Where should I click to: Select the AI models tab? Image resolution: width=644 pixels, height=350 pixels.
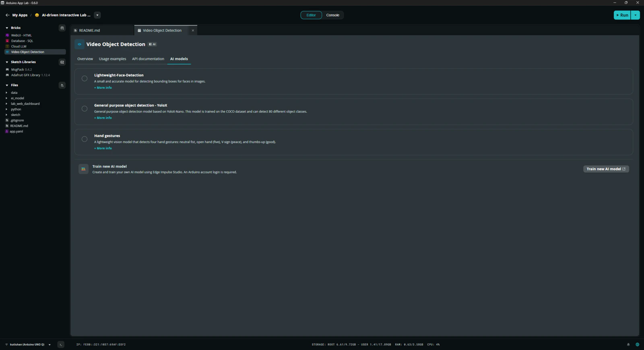[x=179, y=59]
